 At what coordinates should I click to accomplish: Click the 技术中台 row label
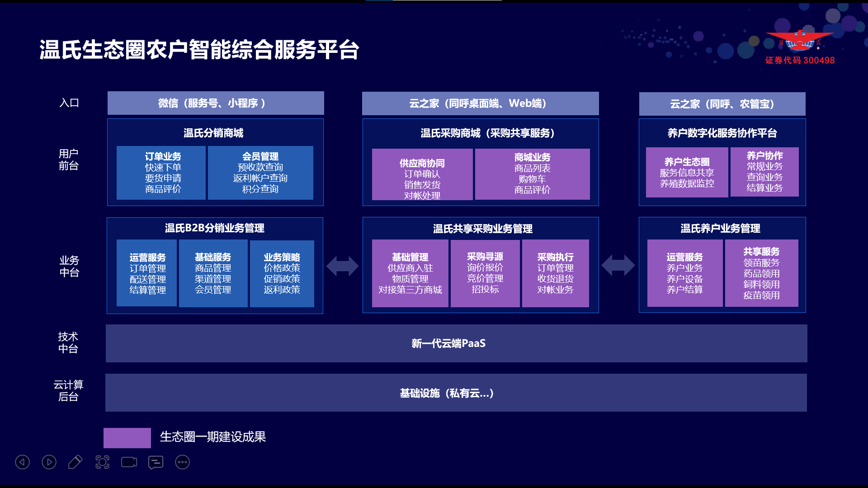68,343
